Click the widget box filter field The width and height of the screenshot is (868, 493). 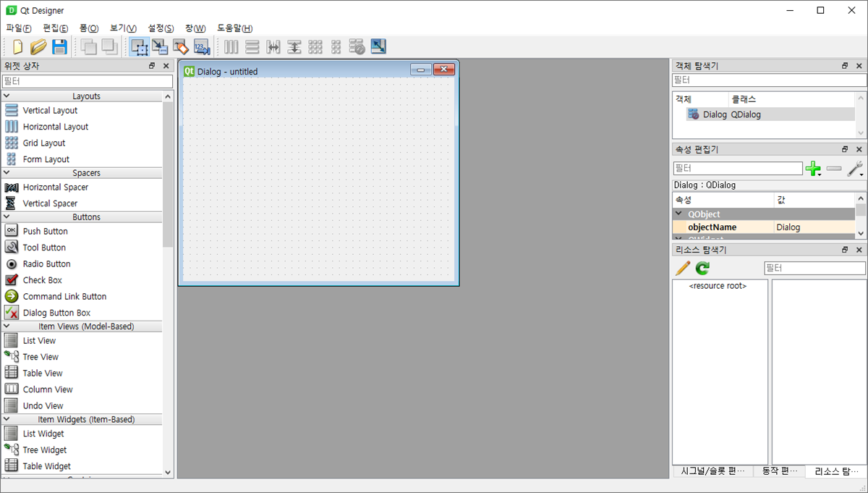tap(88, 82)
